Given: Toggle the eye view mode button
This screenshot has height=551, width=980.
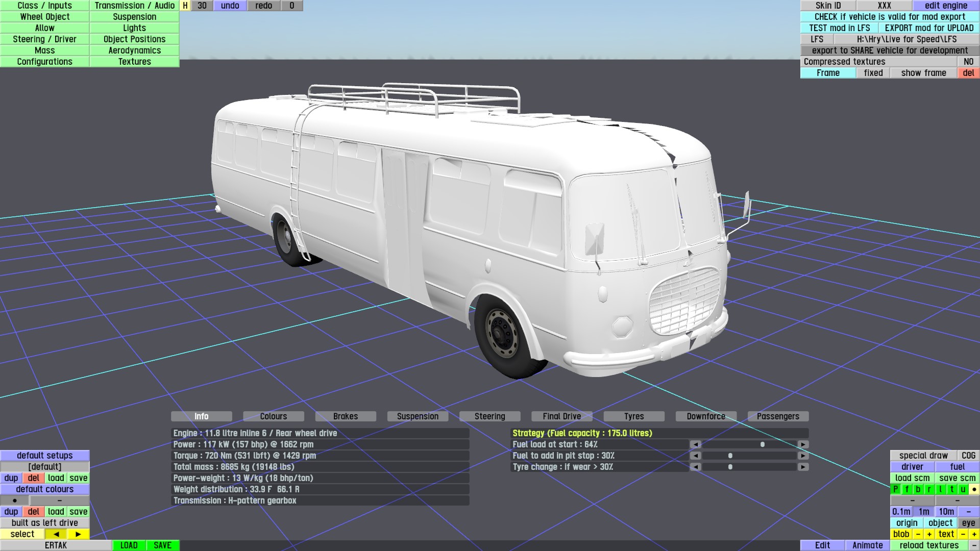Looking at the screenshot, I should [x=968, y=523].
